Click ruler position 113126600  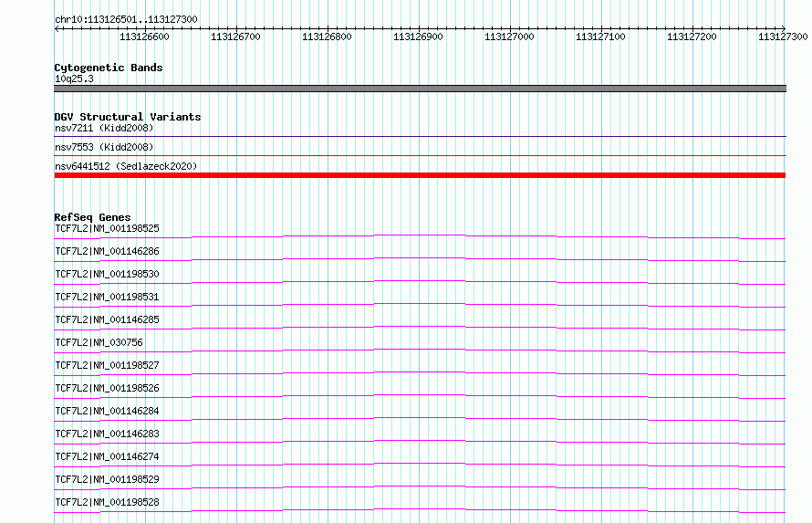(144, 37)
